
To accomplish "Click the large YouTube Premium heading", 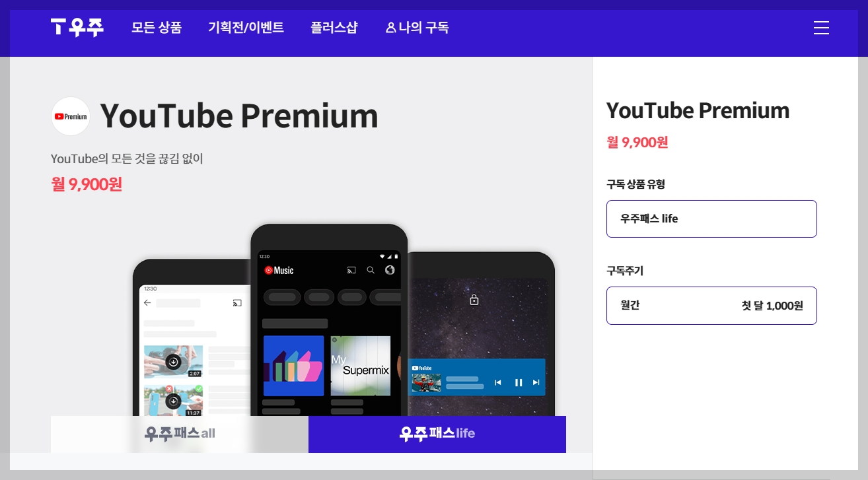I will coord(239,116).
